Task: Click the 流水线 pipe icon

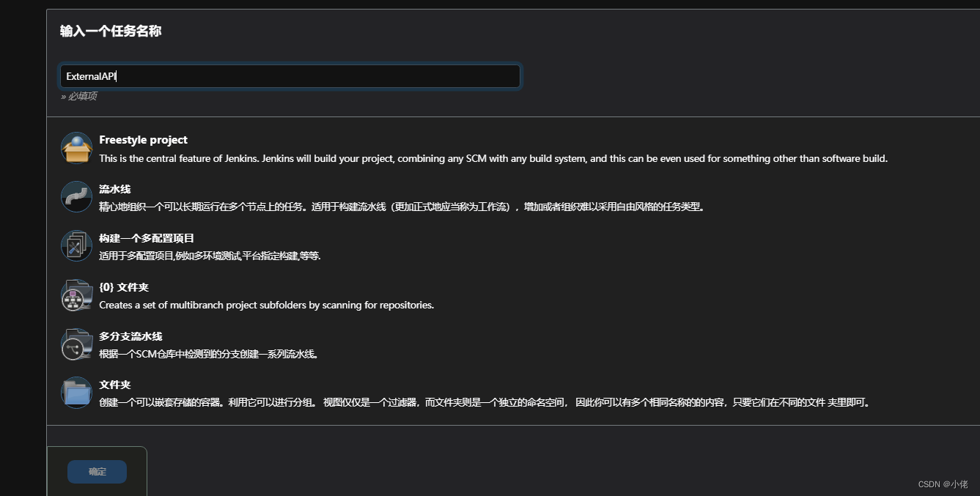Action: pos(76,197)
